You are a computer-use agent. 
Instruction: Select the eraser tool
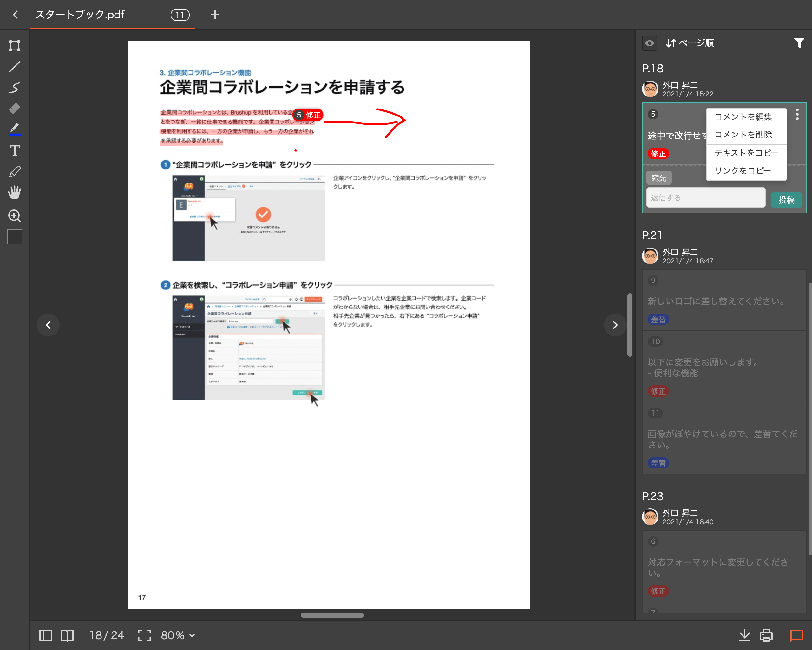point(14,109)
